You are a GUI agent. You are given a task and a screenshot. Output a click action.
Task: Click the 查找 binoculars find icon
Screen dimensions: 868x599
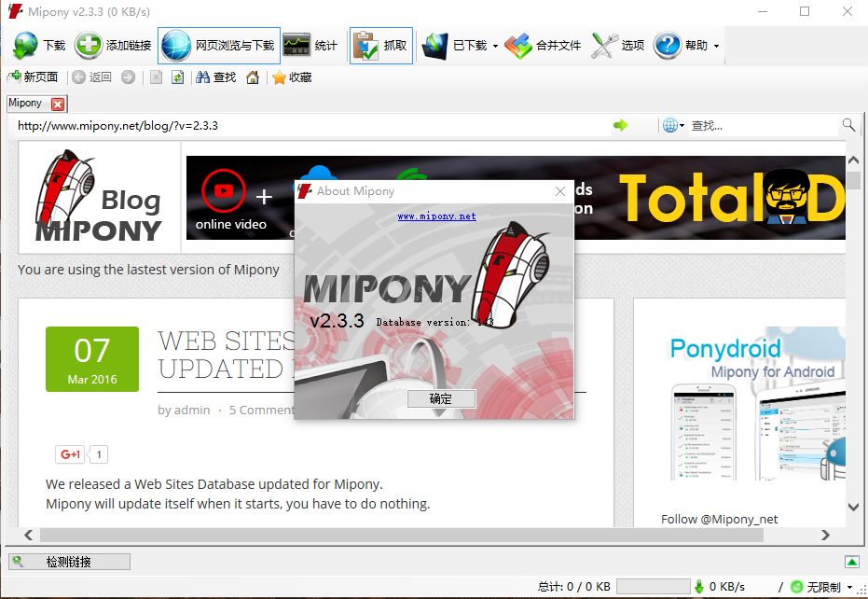202,77
